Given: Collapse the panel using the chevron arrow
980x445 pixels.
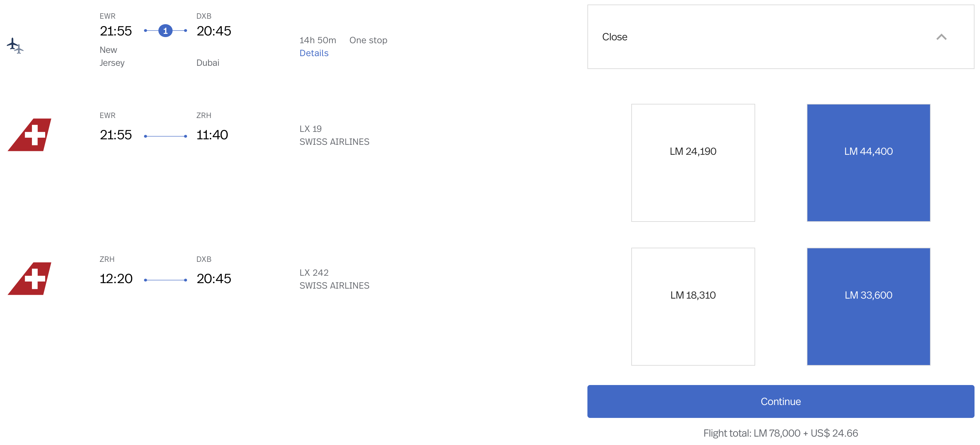Looking at the screenshot, I should (942, 36).
